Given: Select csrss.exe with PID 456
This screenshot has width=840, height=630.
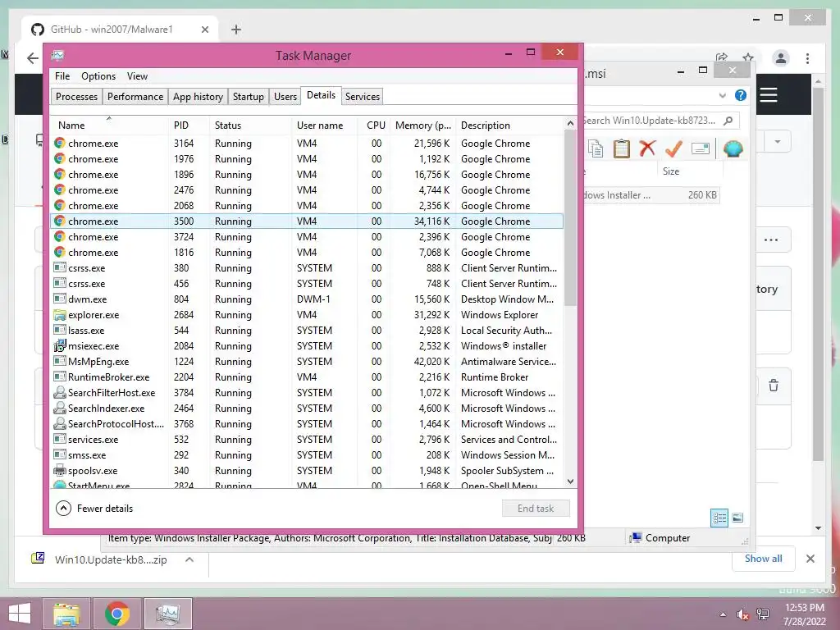Looking at the screenshot, I should point(307,283).
